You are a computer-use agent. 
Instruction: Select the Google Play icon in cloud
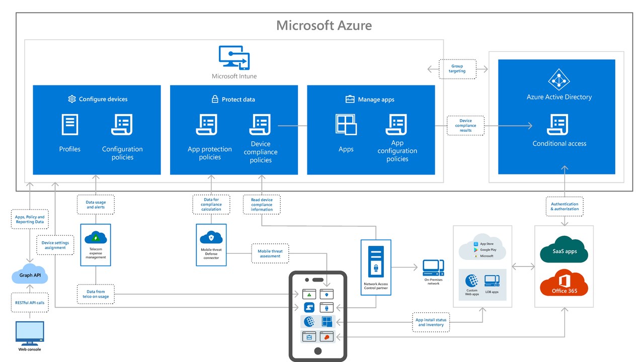click(x=475, y=250)
